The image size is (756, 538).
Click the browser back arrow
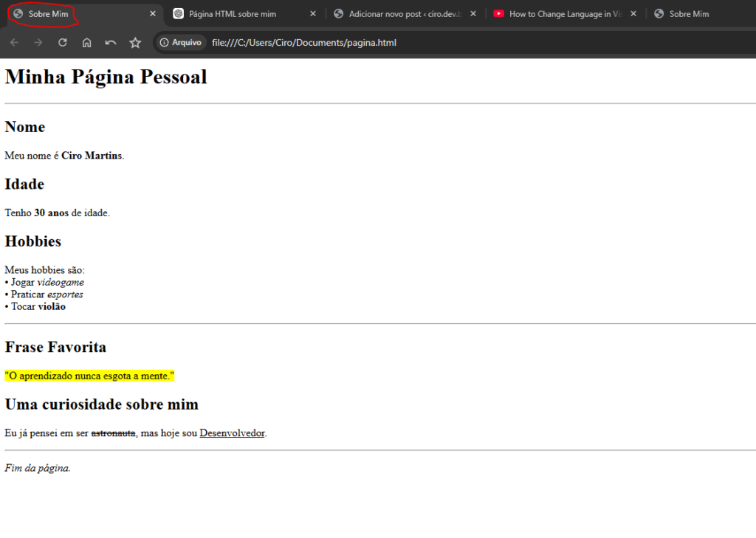[x=14, y=43]
